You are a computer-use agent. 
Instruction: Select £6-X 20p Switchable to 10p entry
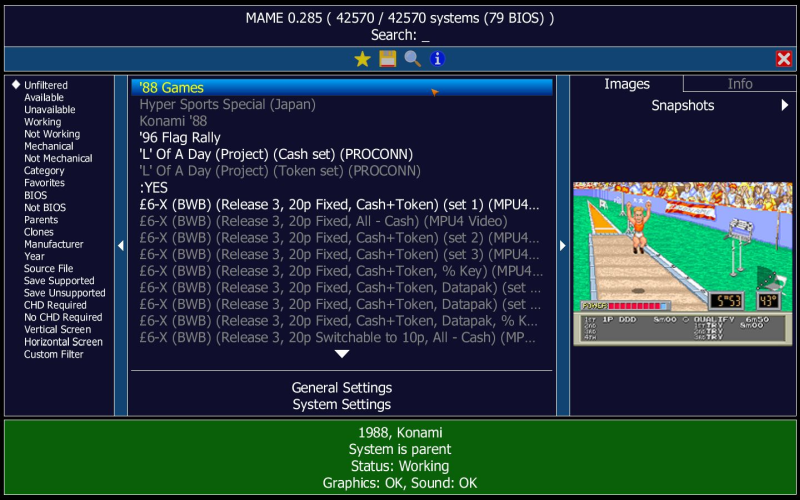(x=342, y=338)
